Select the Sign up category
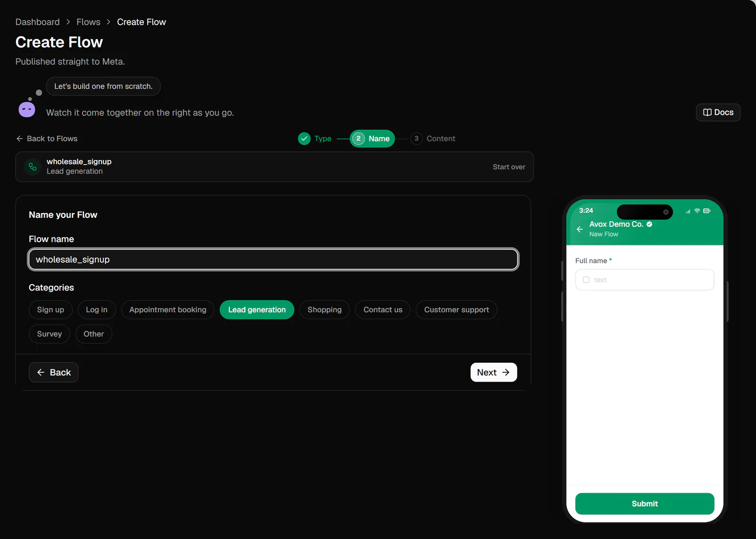 pos(51,310)
